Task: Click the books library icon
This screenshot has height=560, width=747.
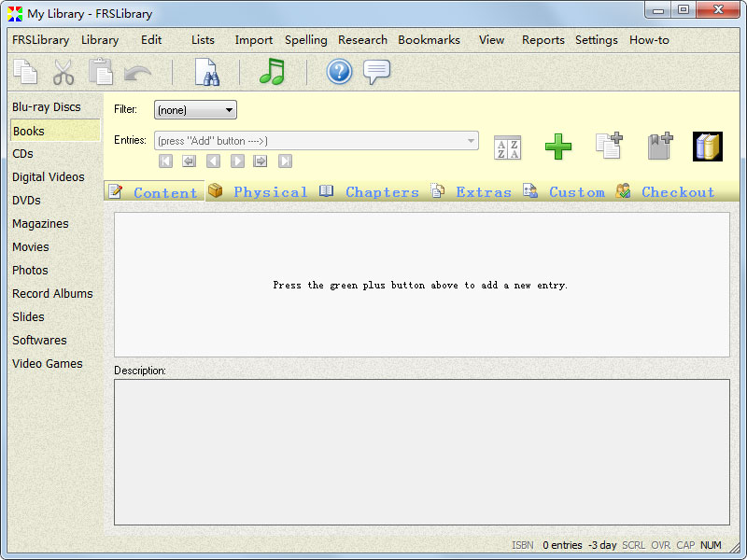Action: coord(707,147)
